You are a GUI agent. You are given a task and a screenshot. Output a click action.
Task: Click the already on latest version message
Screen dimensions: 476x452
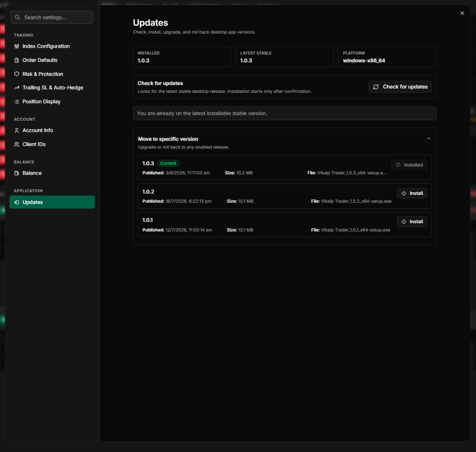coord(285,113)
